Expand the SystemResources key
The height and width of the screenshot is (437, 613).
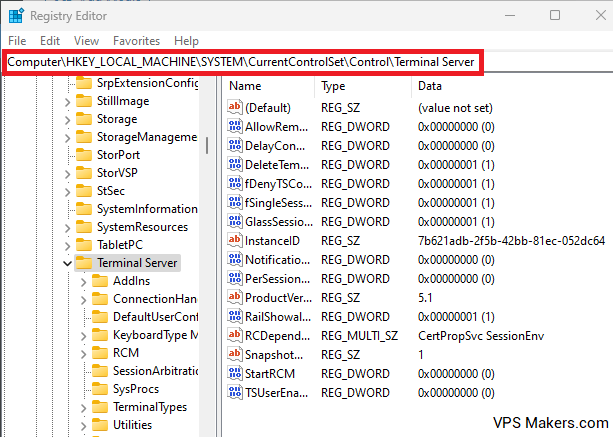click(x=67, y=227)
